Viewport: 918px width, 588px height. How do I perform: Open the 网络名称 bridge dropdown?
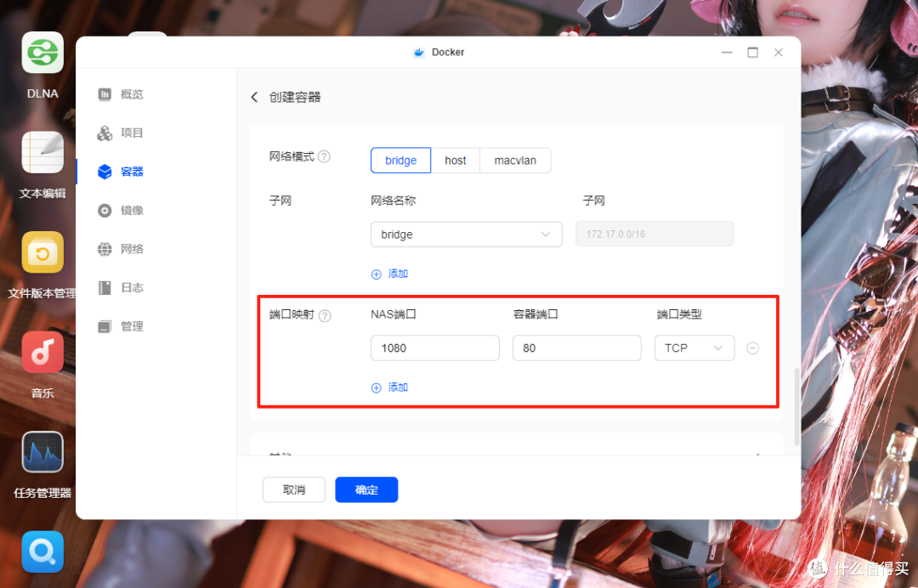(x=467, y=234)
